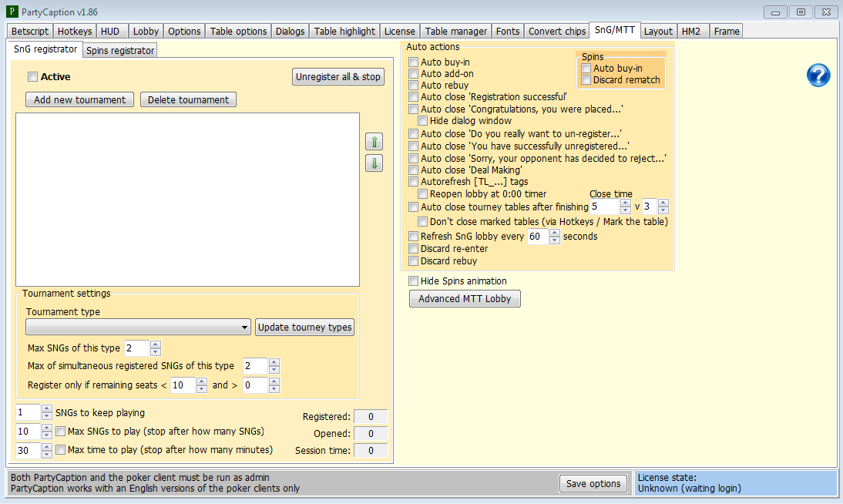Click Update tourney types button

[x=305, y=327]
